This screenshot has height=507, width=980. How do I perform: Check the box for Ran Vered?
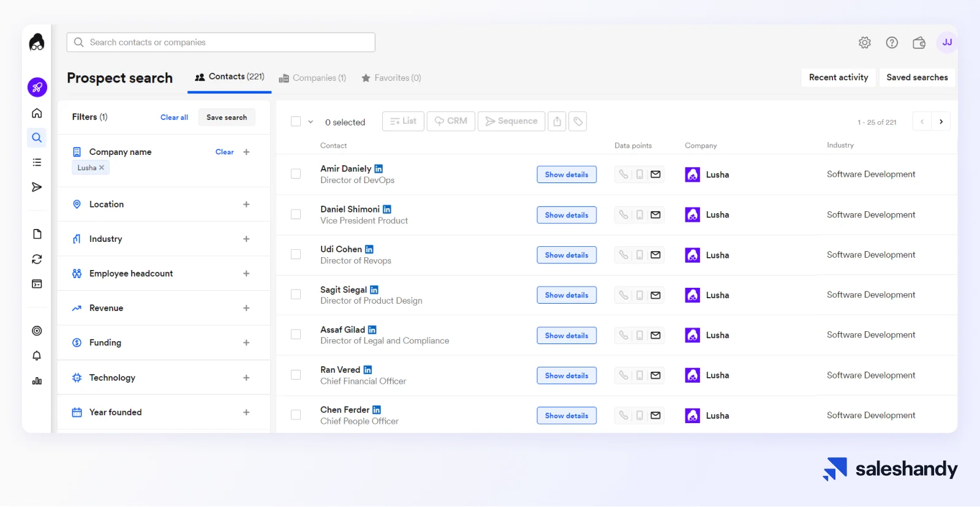[296, 375]
